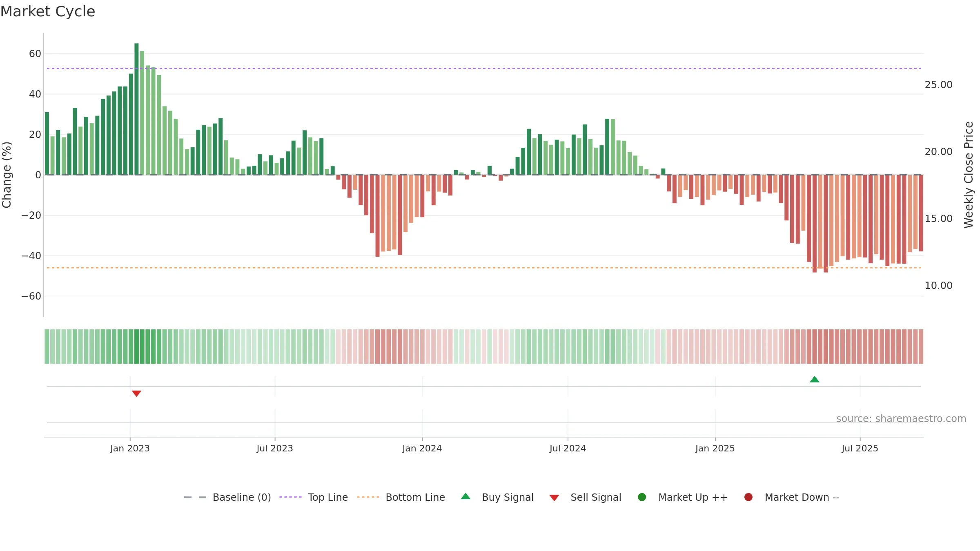The width and height of the screenshot is (980, 551).
Task: Click the orange dotted Bottom Line in the chart
Action: (484, 268)
